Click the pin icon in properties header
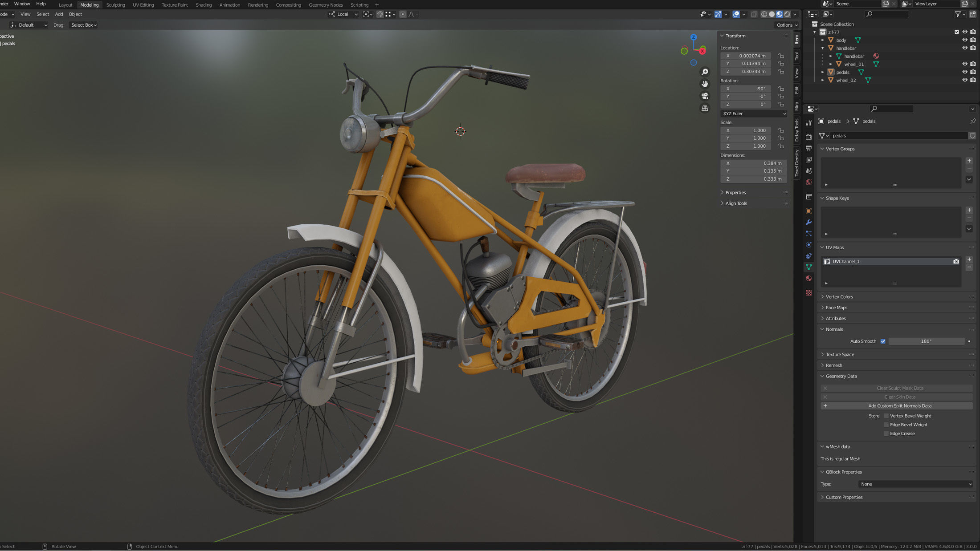 pos(973,121)
